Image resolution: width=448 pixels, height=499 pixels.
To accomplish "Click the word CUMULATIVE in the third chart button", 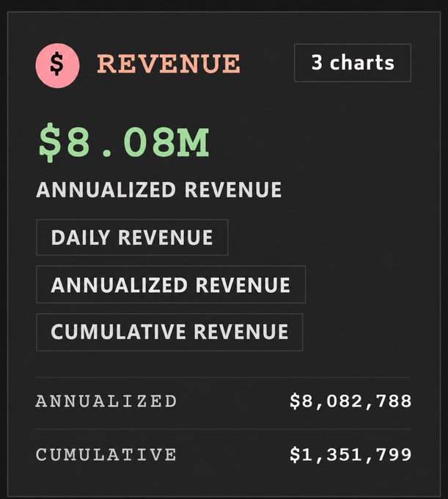I will pos(118,332).
